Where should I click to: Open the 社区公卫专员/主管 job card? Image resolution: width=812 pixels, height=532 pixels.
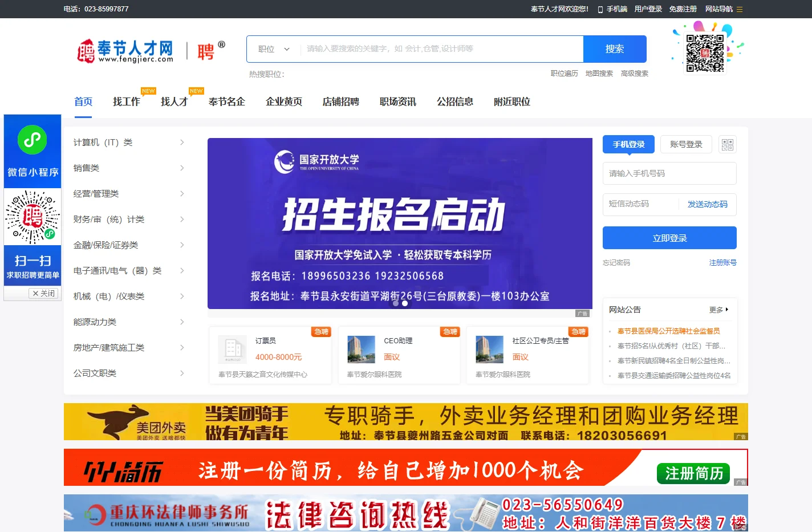527,355
